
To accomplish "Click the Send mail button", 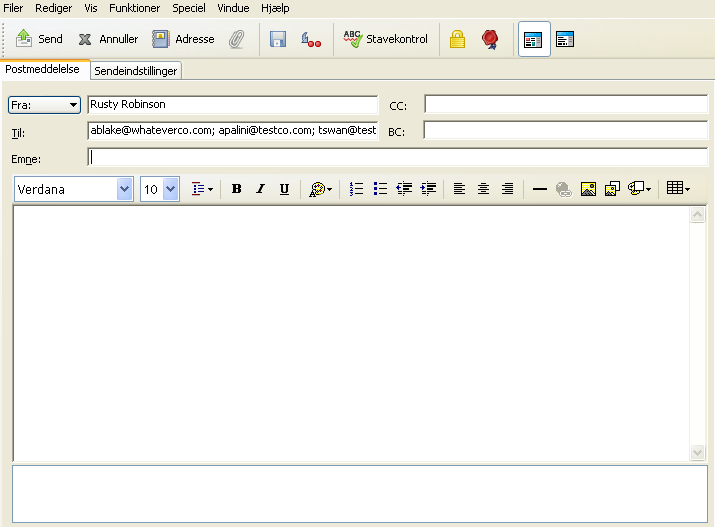I will [39, 39].
